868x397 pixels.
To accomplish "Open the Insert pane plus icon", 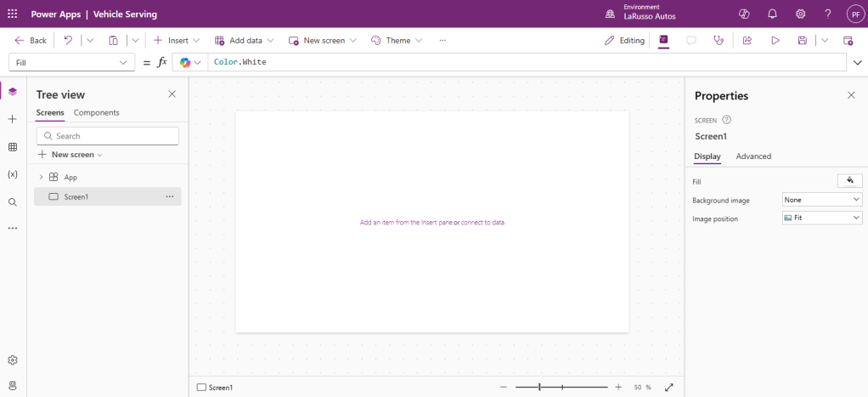I will (x=12, y=119).
